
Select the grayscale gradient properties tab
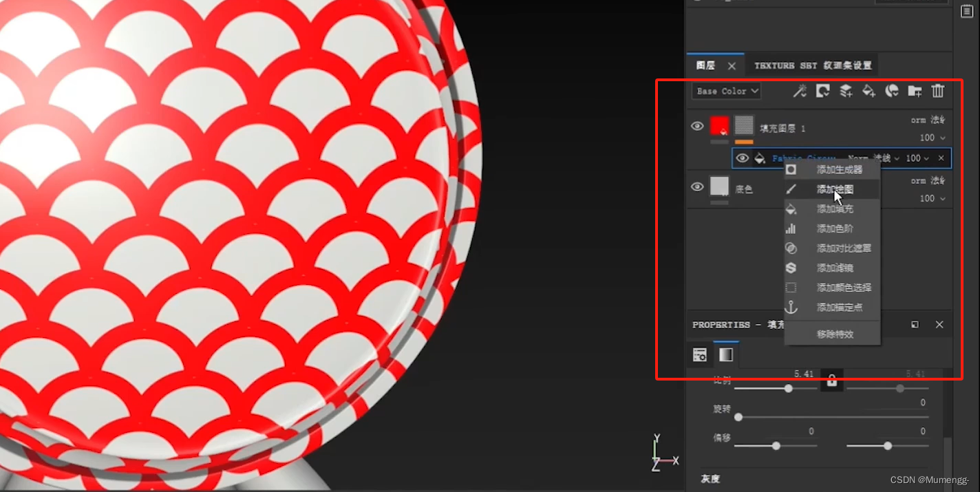coord(726,355)
